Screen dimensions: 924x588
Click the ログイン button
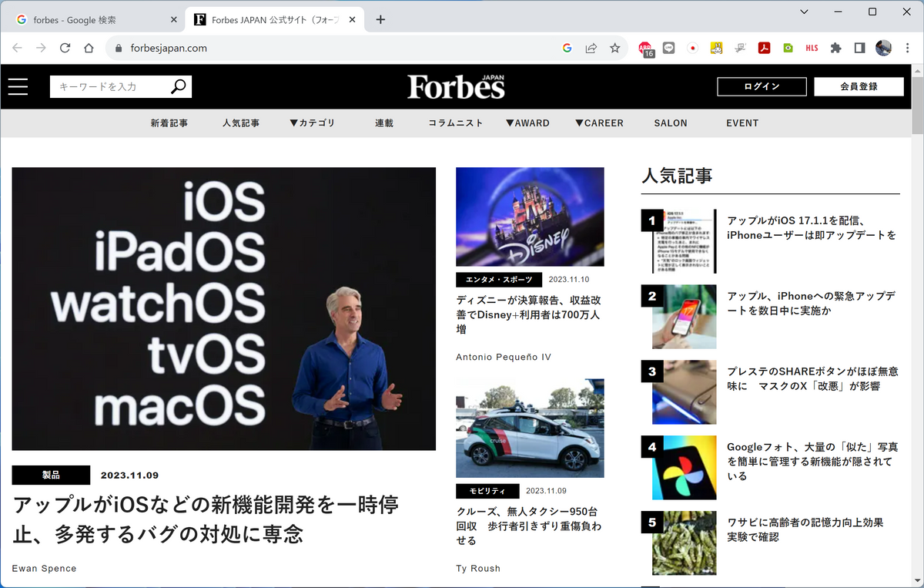762,86
